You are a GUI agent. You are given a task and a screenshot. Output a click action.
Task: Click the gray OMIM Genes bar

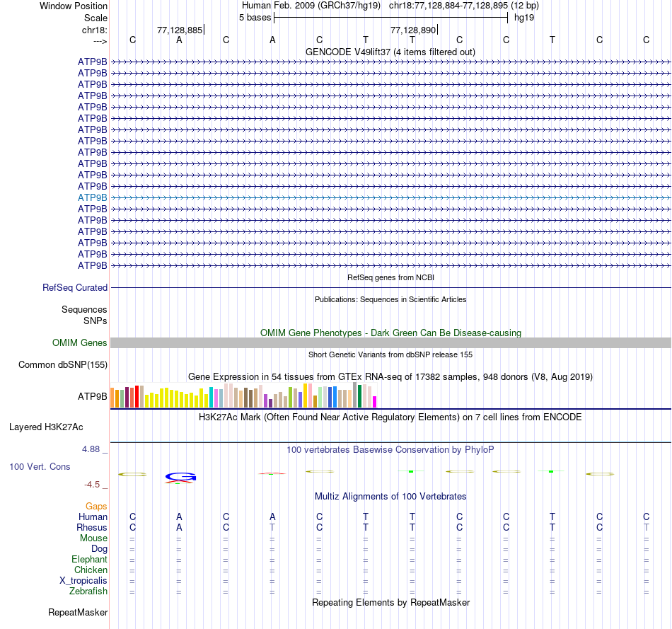390,342
